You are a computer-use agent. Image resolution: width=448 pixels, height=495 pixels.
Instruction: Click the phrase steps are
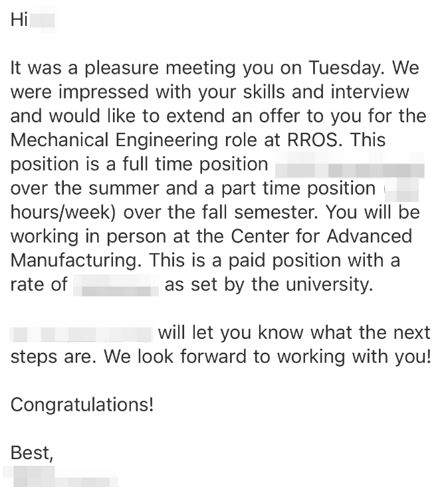click(x=53, y=357)
